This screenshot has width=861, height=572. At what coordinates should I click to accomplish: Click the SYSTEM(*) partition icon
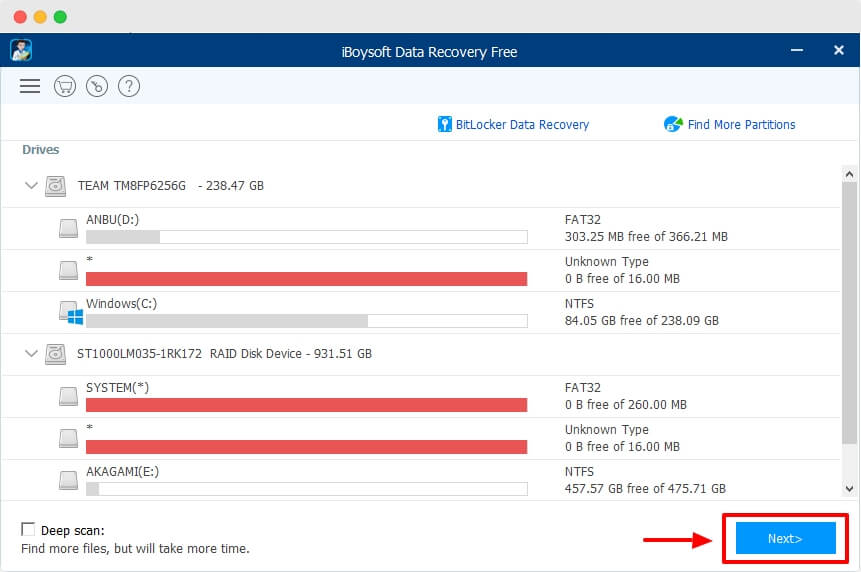(x=69, y=396)
